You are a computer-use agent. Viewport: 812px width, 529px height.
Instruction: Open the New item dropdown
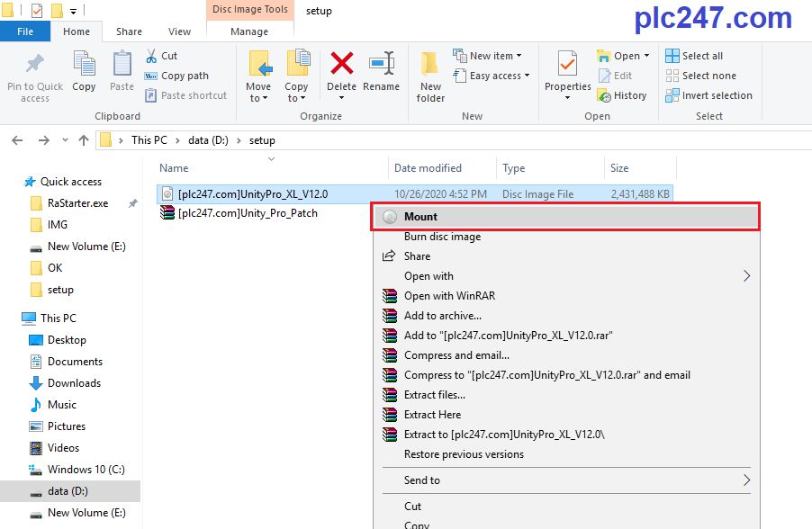click(x=487, y=56)
